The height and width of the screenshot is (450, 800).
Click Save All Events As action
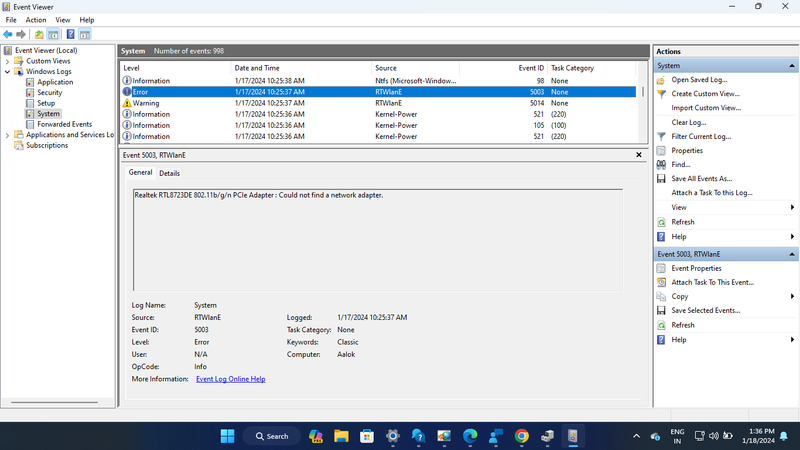[x=702, y=179]
